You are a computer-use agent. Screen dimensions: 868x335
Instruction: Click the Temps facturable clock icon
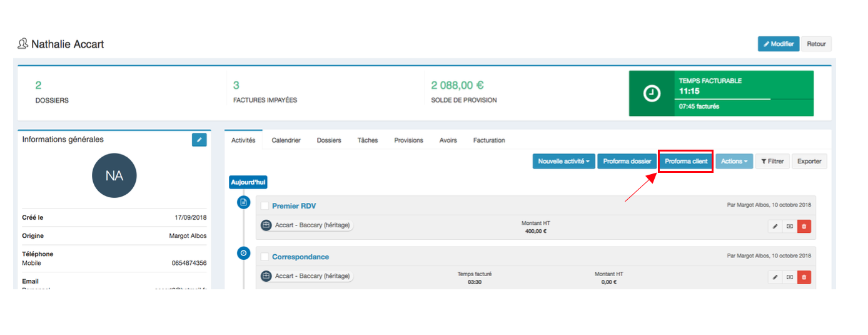(x=652, y=93)
